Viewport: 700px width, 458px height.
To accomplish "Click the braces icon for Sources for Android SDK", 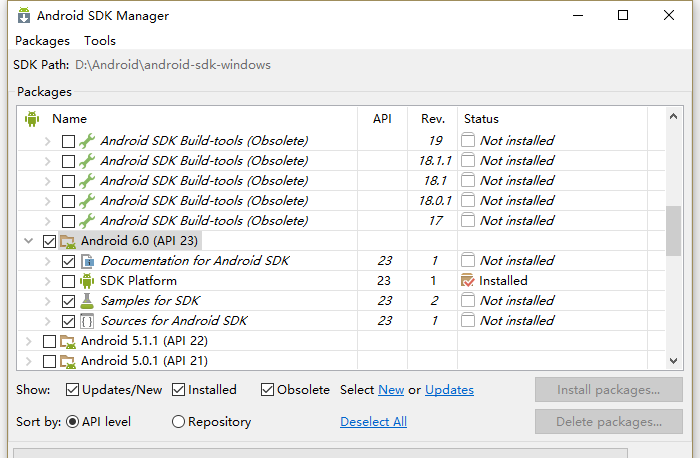I will click(87, 321).
